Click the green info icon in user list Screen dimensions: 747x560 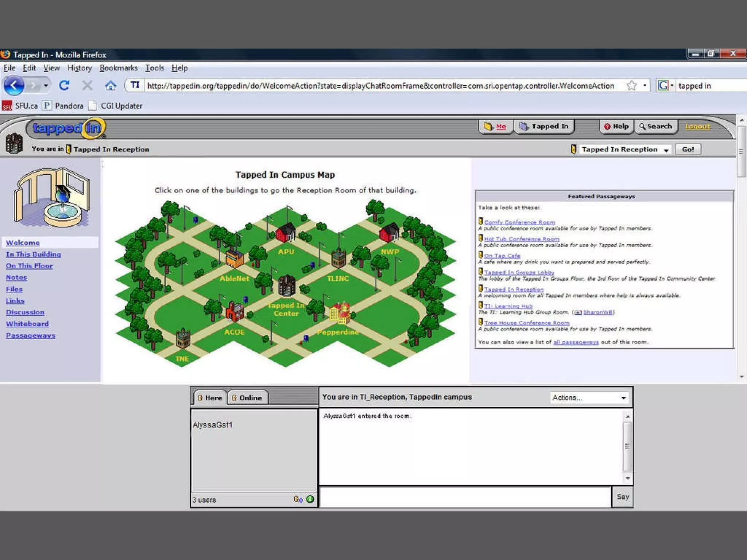pyautogui.click(x=310, y=499)
